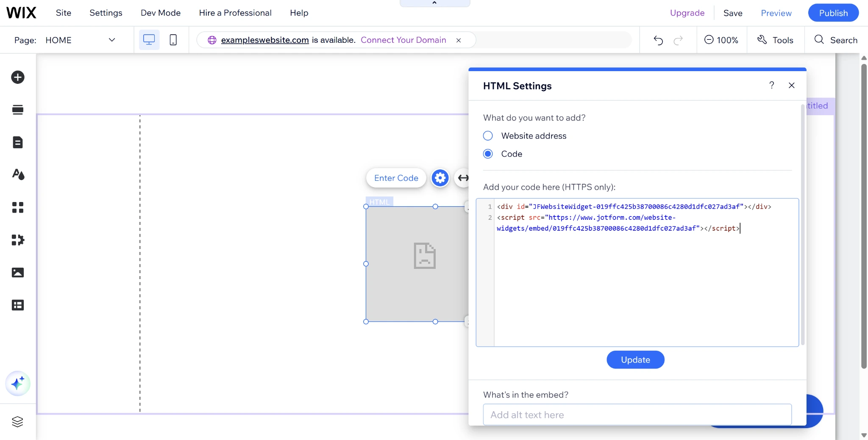Screen dimensions: 868x440
Task: Open the Dev Mode menu
Action: point(161,13)
